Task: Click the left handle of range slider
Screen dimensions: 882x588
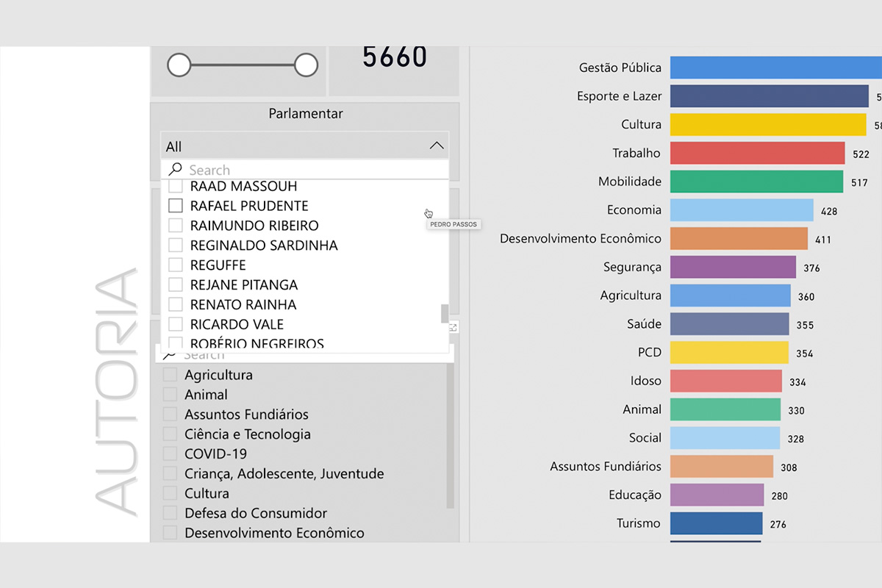Action: point(179,65)
